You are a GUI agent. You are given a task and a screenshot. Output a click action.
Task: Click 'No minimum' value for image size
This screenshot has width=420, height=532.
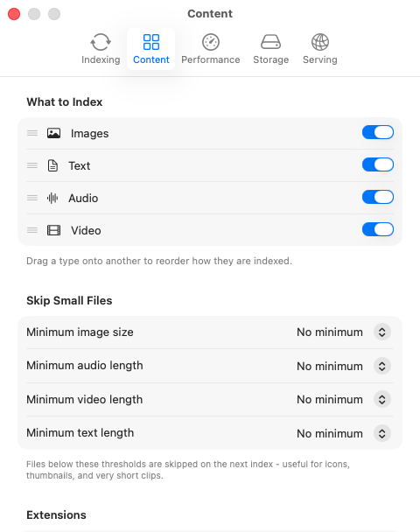pos(330,332)
